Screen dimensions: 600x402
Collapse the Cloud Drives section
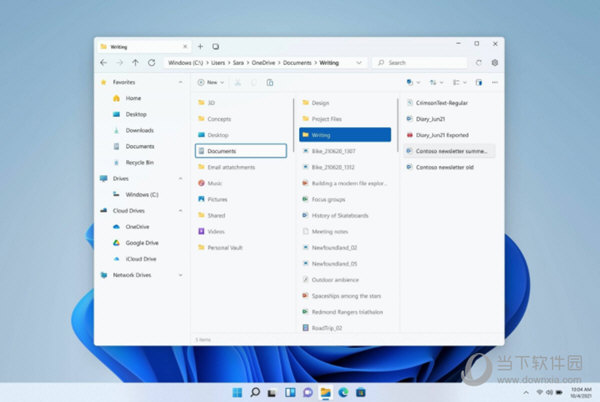pos(180,211)
